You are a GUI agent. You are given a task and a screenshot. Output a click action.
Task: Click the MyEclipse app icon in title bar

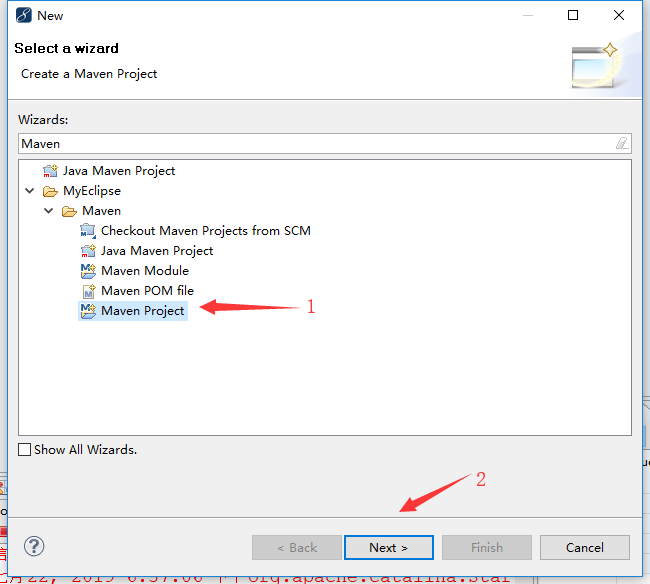(24, 15)
